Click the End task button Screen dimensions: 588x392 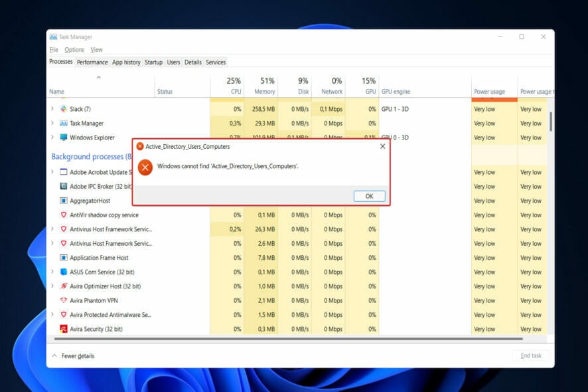pos(531,355)
